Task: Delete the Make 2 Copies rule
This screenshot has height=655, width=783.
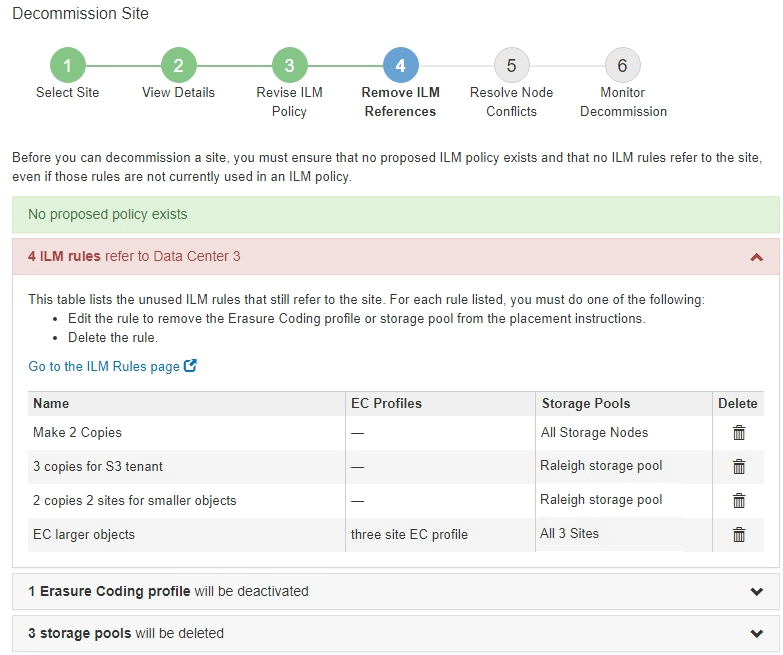Action: tap(739, 433)
